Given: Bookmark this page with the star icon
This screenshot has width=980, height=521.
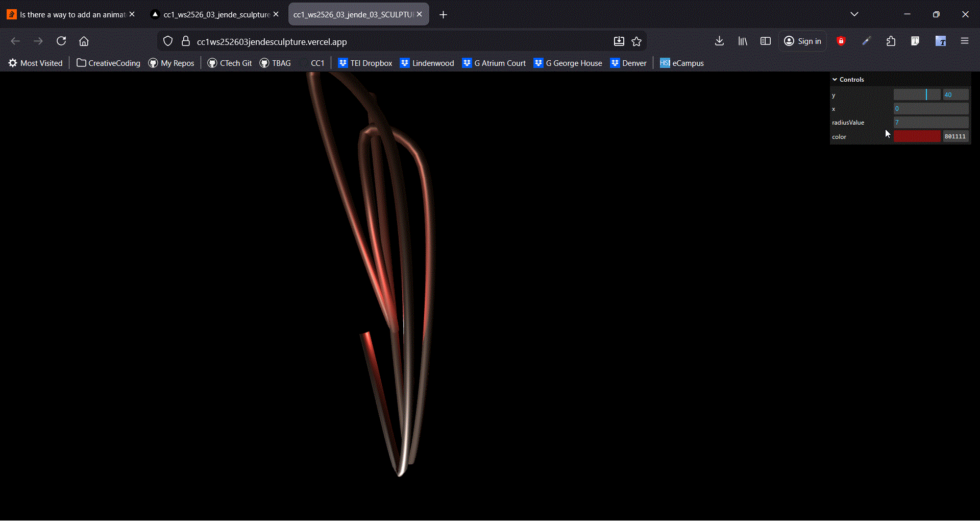Looking at the screenshot, I should click(636, 41).
